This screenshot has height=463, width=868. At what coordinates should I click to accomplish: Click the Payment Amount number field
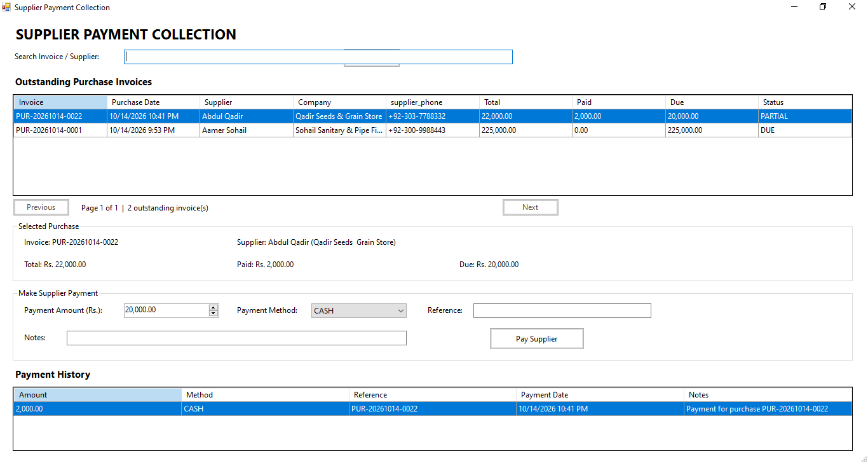[166, 310]
